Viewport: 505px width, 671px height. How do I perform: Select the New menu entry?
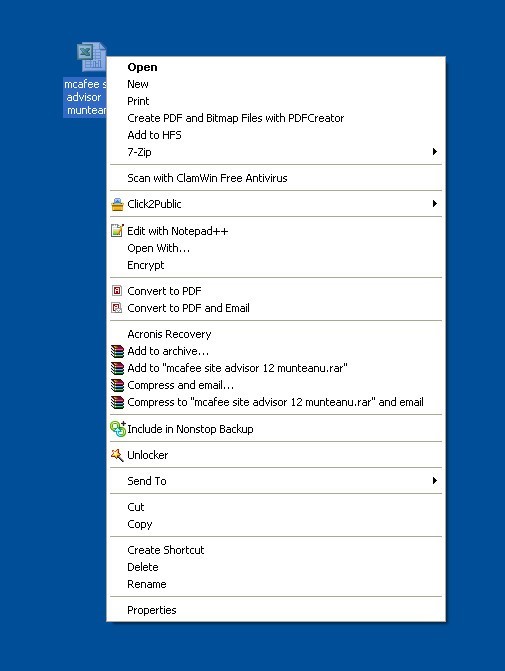point(276,84)
